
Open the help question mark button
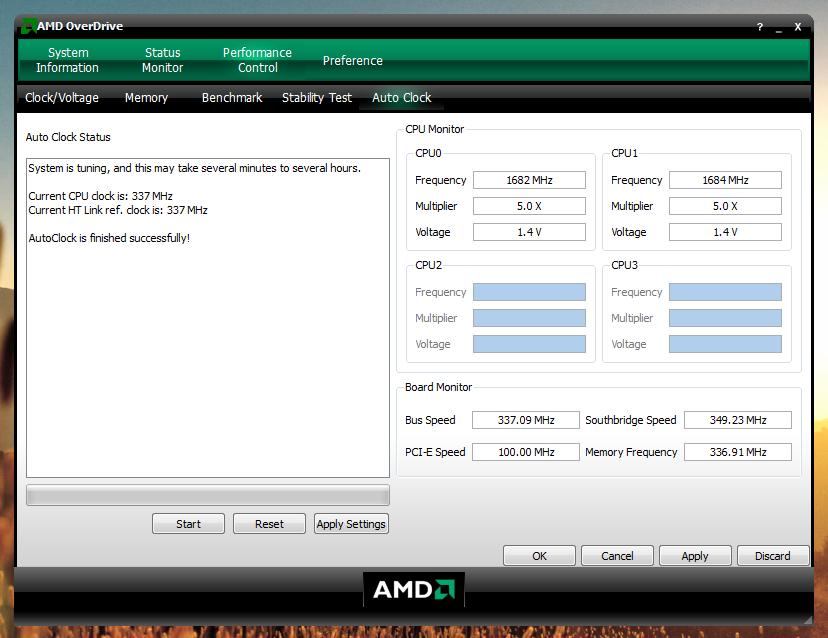[759, 27]
